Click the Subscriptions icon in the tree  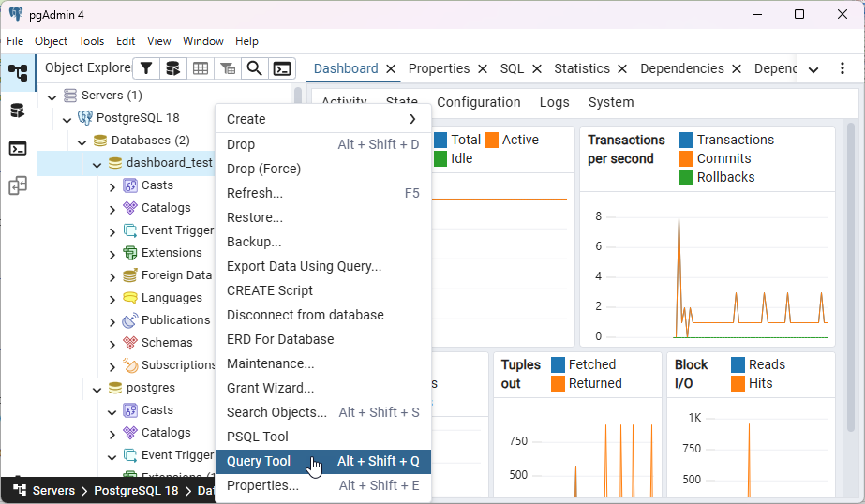[x=129, y=365]
